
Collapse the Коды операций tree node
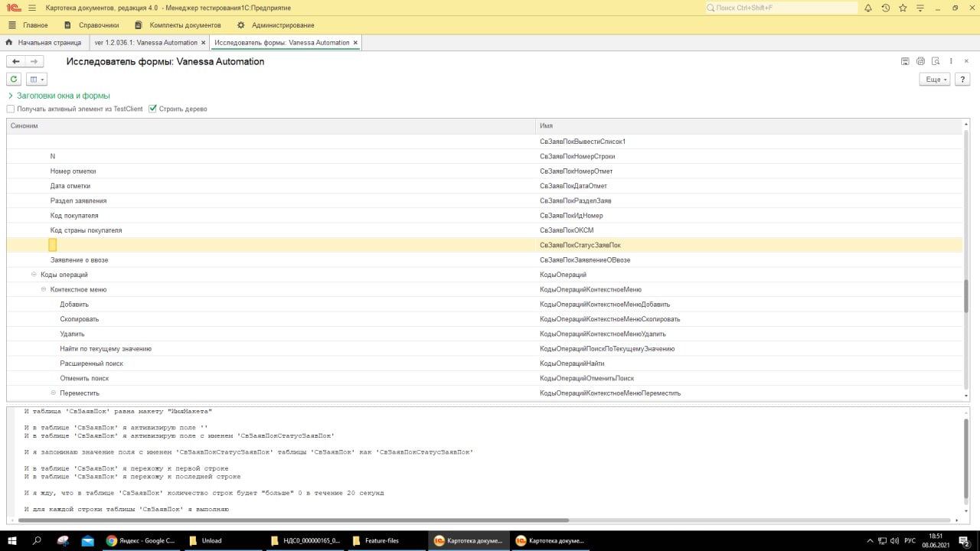34,275
